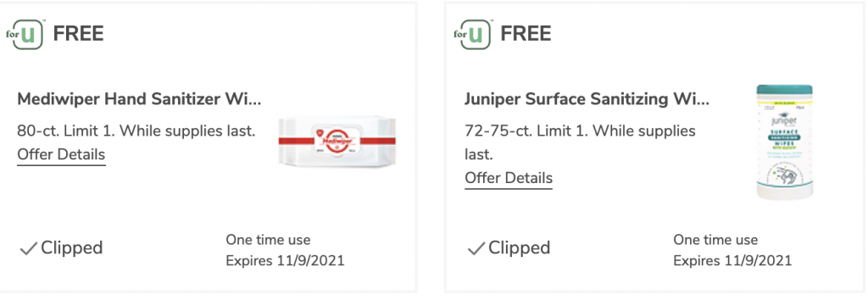Click the for U logo on Mediwiper coupon
The height and width of the screenshot is (306, 868).
pyautogui.click(x=26, y=34)
